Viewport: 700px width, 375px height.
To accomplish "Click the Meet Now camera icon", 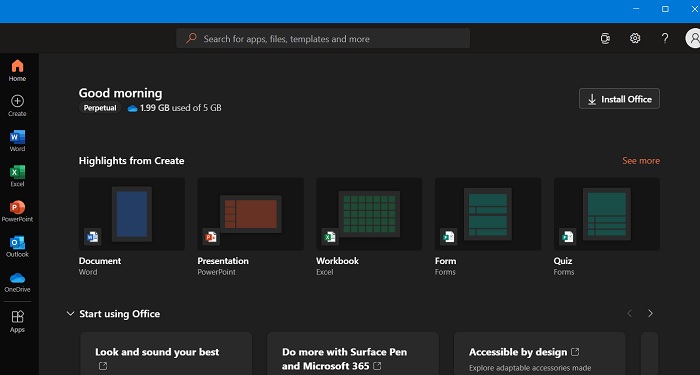I will click(x=605, y=38).
